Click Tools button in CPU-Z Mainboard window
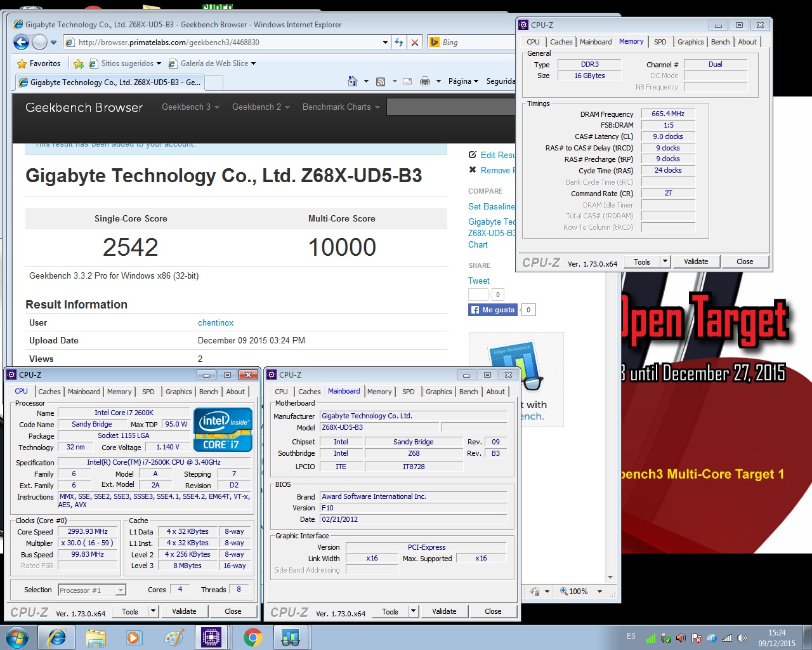This screenshot has height=650, width=812. pos(390,611)
